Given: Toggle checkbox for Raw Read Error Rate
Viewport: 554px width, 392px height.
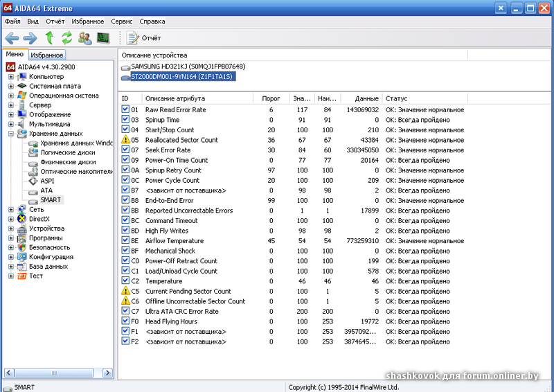Looking at the screenshot, I should coord(125,109).
